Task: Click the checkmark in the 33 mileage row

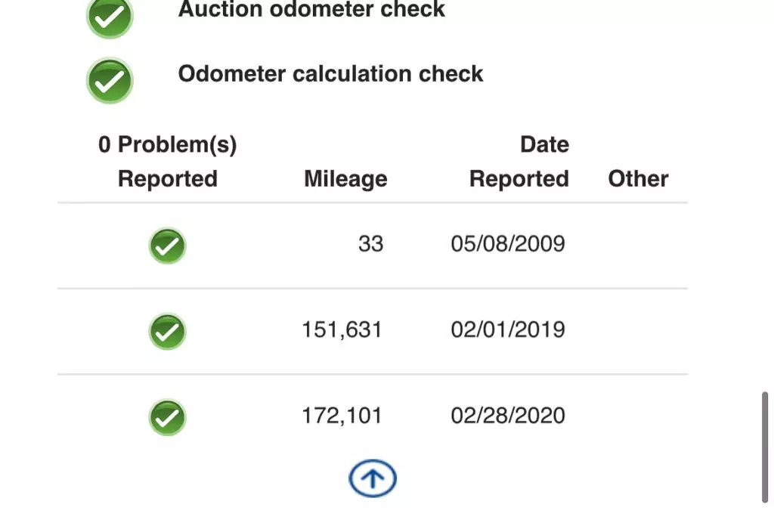Action: (167, 246)
